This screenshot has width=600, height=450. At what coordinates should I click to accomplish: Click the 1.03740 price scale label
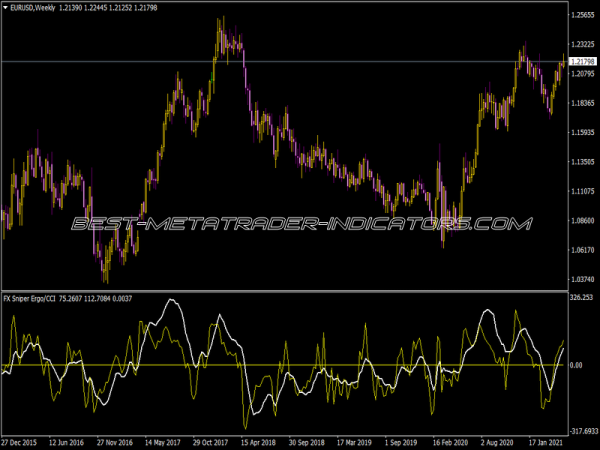coord(581,279)
